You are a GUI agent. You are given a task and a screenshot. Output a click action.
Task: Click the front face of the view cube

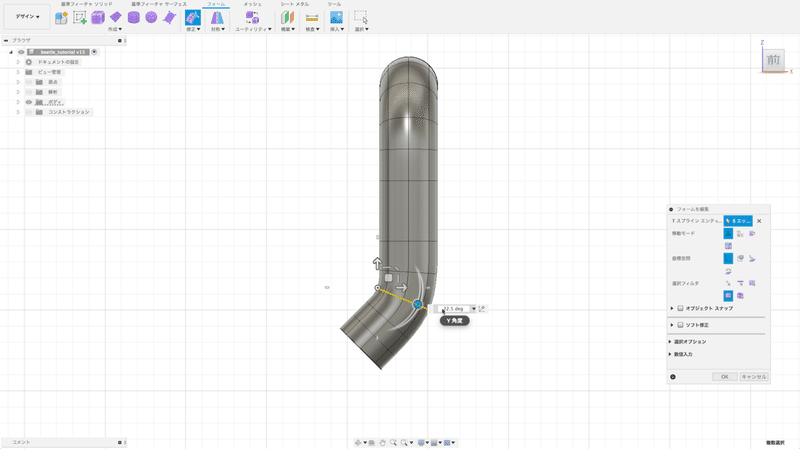[773, 60]
